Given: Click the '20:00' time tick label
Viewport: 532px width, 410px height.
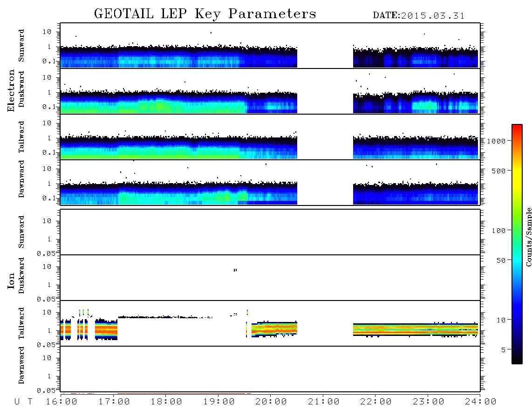Looking at the screenshot, I should [272, 402].
